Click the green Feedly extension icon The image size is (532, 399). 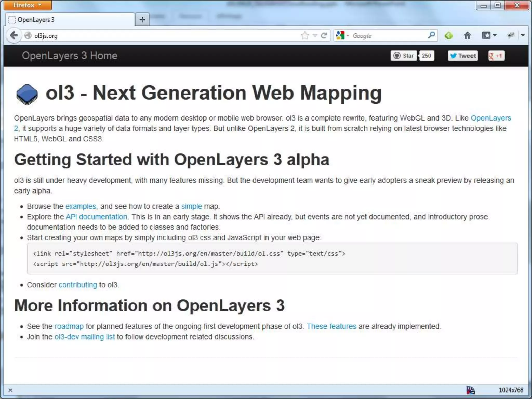(x=449, y=35)
